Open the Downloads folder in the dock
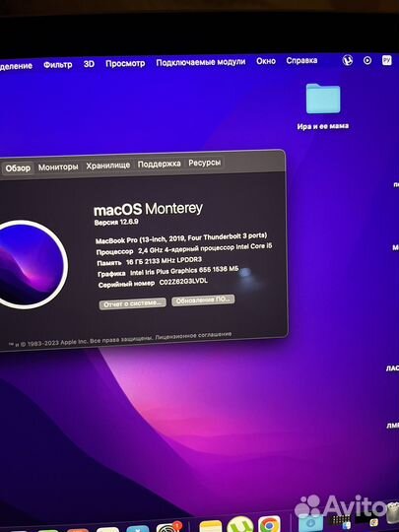Viewport: 399px width, 532px height. click(310, 523)
